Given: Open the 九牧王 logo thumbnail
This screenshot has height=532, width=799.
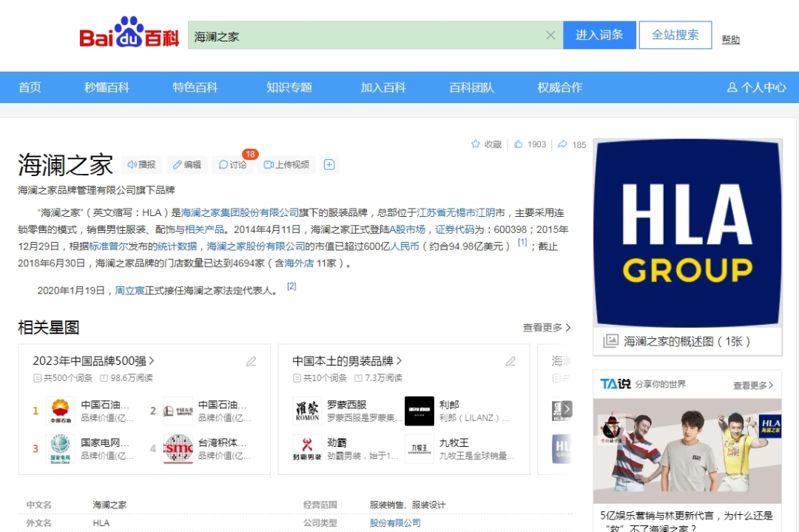Looking at the screenshot, I should [x=419, y=449].
